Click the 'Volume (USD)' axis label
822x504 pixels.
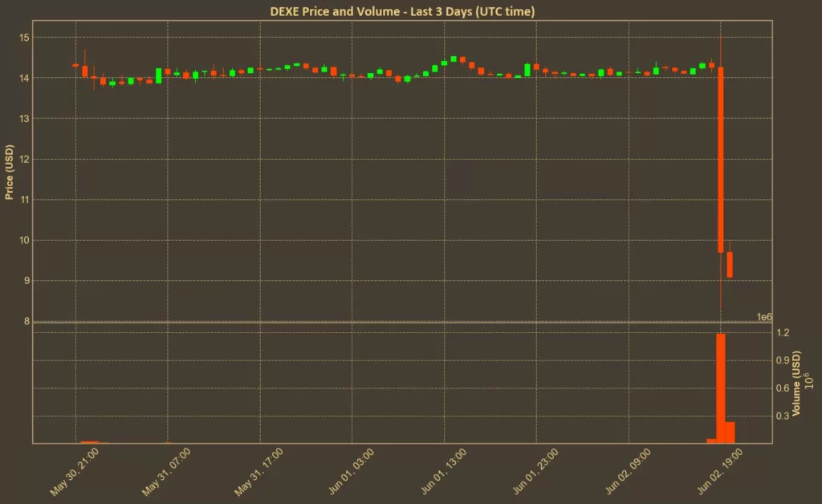coord(796,384)
